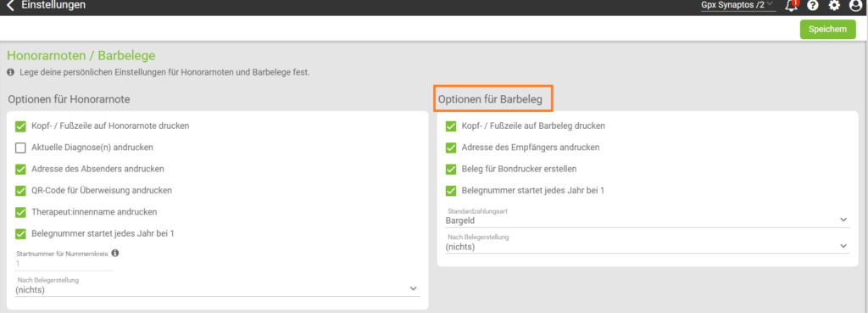Enable Aktuelle Diagnose(n) andrucken checkbox
The height and width of the screenshot is (313, 868).
[x=20, y=148]
